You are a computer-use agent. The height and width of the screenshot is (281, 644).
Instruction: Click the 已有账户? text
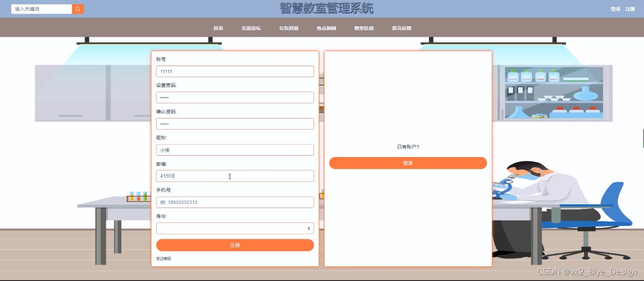[x=408, y=147]
